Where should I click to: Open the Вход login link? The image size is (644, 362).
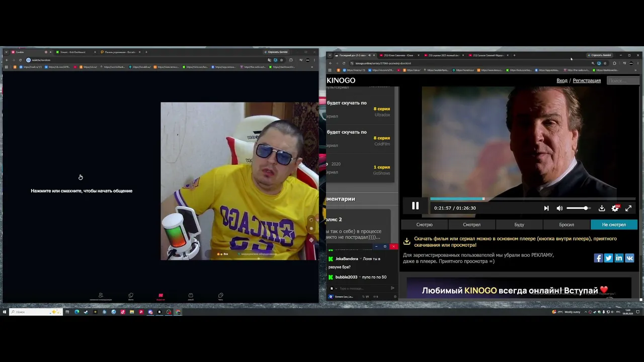click(562, 80)
